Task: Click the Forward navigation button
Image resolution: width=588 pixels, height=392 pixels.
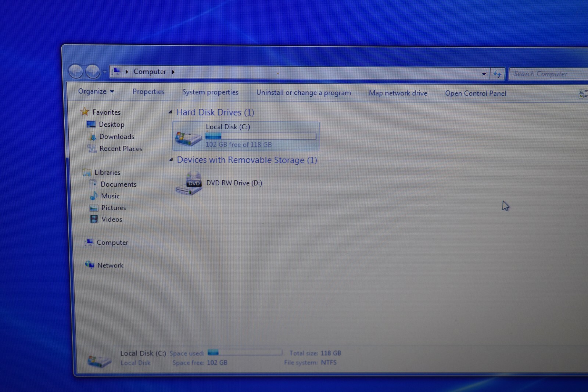Action: (93, 71)
